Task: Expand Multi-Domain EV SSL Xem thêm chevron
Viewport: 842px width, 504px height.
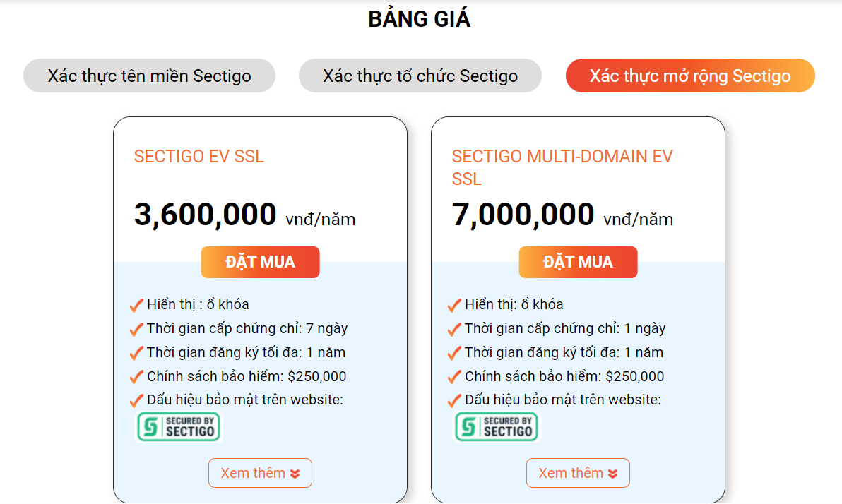Action: [612, 474]
